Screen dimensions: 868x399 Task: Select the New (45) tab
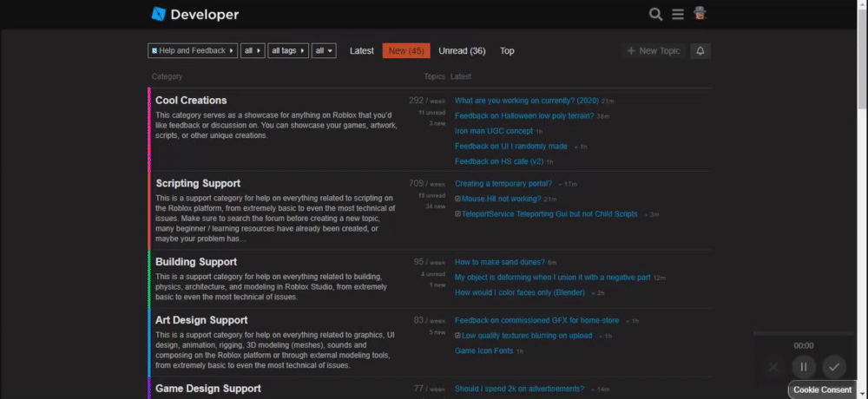[406, 51]
